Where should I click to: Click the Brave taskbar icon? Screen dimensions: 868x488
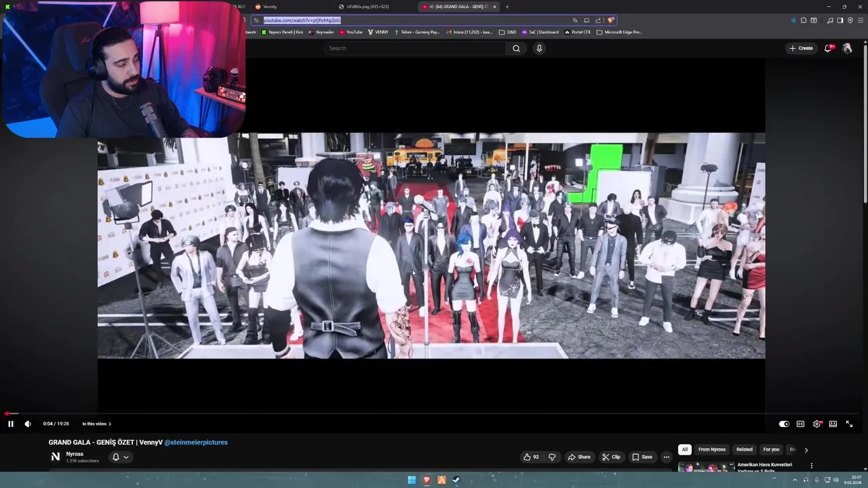427,480
